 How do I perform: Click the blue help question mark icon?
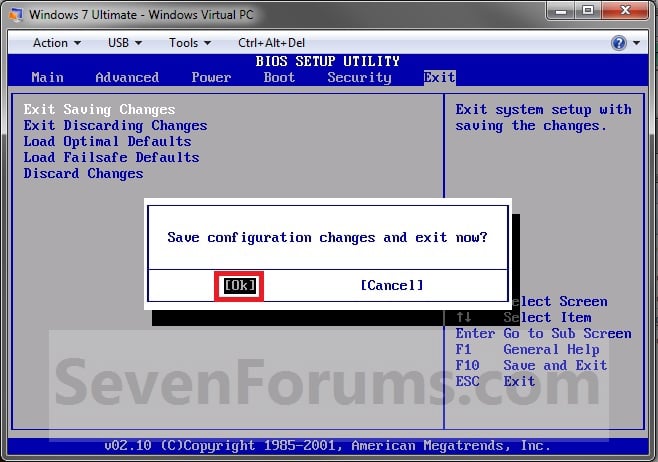click(619, 43)
